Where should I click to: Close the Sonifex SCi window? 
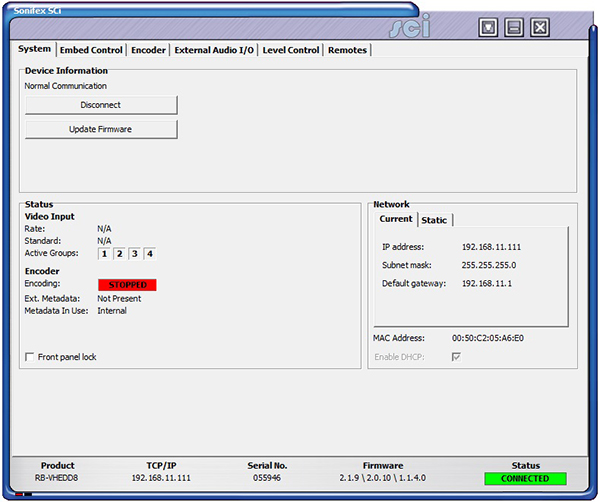point(540,27)
